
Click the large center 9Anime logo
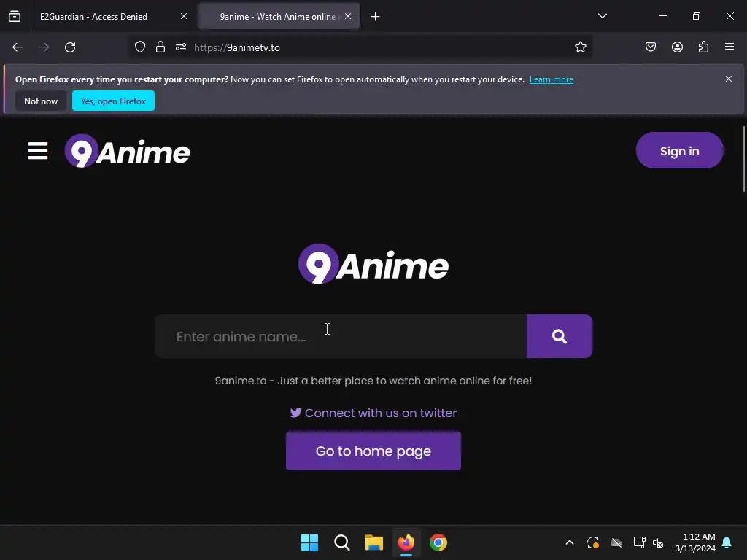click(373, 264)
